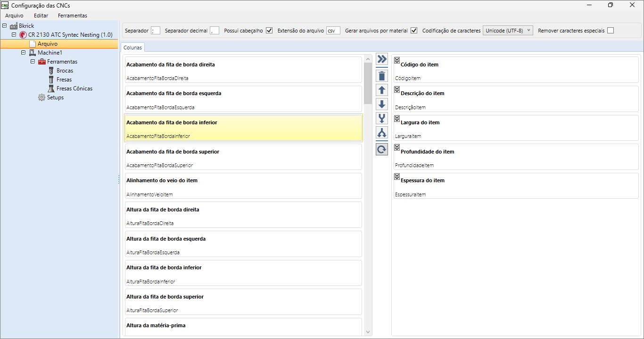Select the Descrição do item column card
The height and width of the screenshot is (339, 644).
pos(516,99)
